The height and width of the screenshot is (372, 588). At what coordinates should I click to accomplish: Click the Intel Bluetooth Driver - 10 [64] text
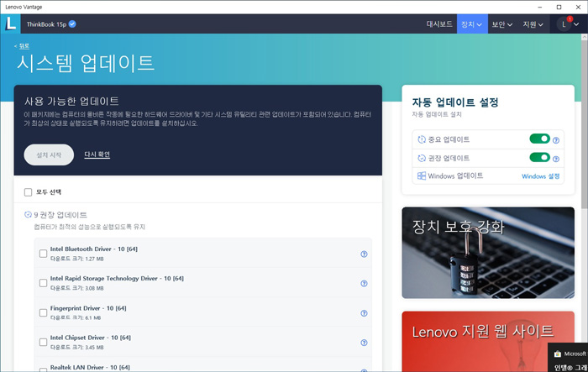coord(94,249)
